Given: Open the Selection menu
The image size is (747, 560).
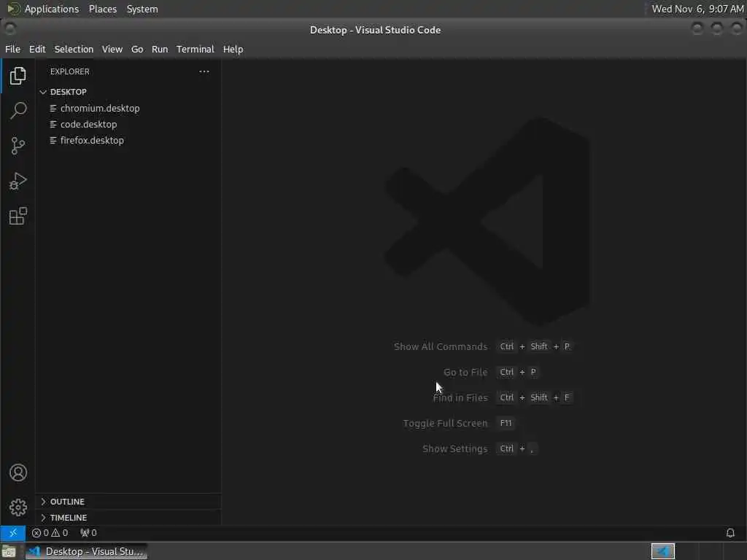Looking at the screenshot, I should pos(74,49).
